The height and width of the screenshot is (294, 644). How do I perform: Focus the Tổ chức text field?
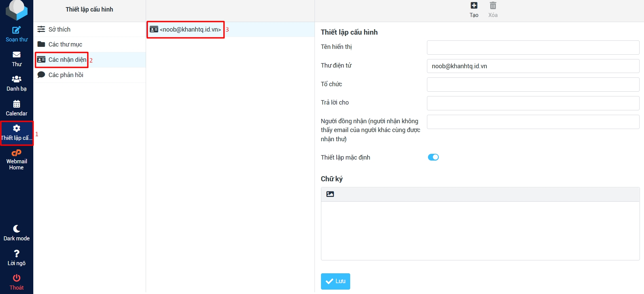click(533, 85)
